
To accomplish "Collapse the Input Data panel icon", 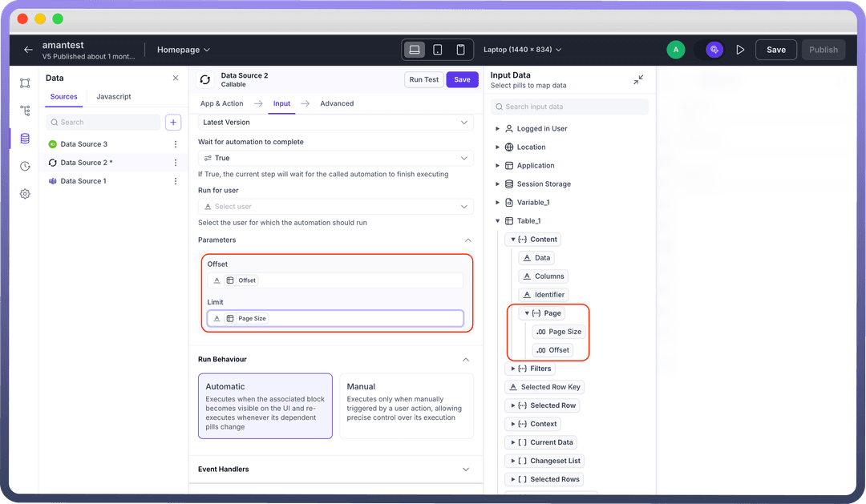I will pos(638,79).
